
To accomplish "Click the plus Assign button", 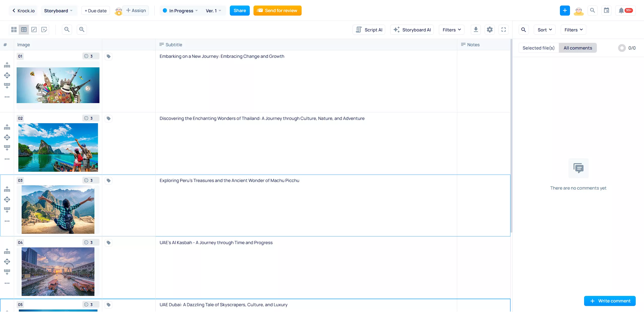I will tap(135, 10).
